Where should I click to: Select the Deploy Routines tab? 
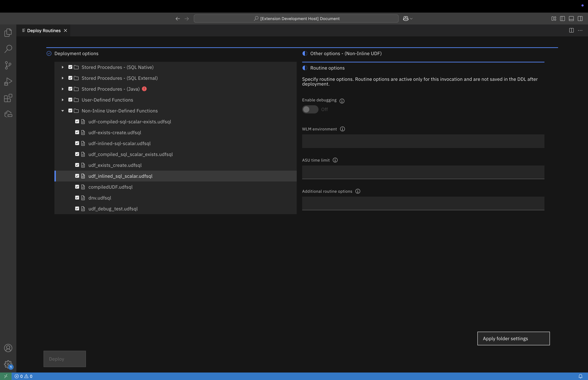(44, 31)
